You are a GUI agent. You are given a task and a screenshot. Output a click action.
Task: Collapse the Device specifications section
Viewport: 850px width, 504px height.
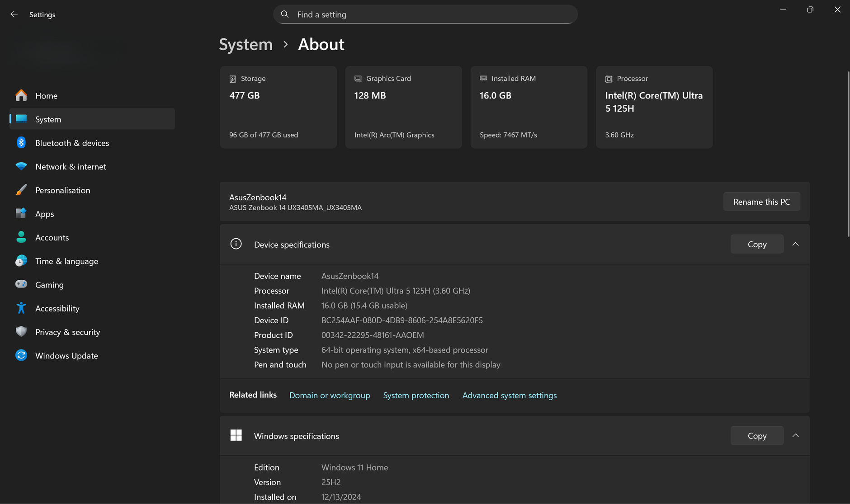[x=796, y=244]
